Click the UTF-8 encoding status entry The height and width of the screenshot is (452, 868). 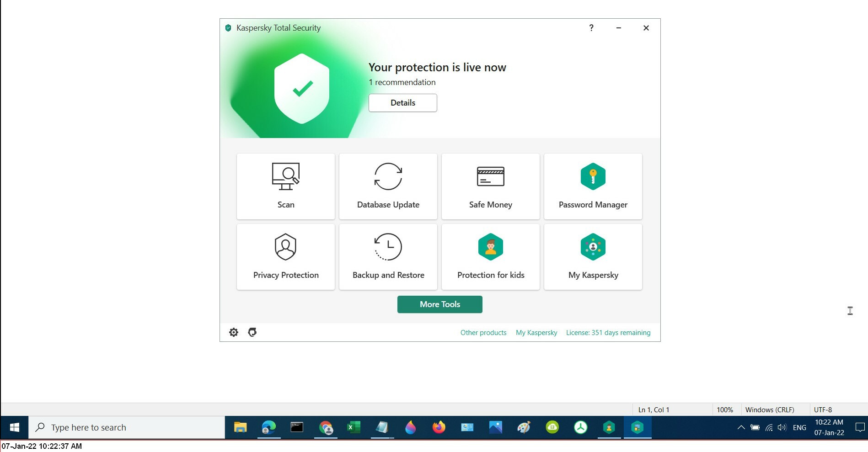coord(823,410)
